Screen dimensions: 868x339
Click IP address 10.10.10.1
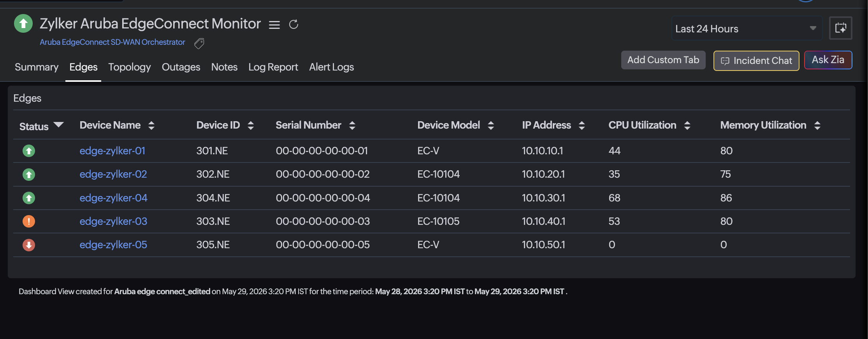point(543,151)
